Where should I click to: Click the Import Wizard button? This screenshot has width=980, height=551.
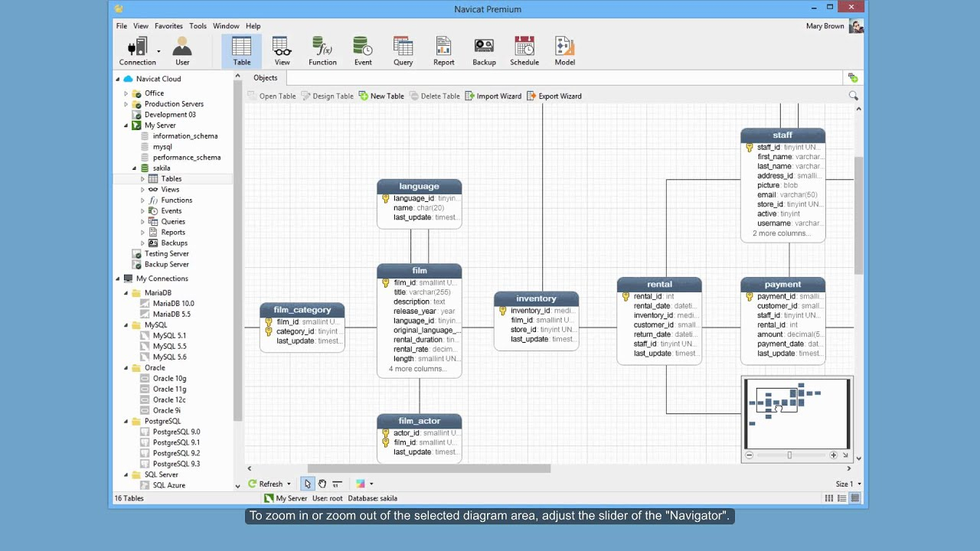(493, 96)
